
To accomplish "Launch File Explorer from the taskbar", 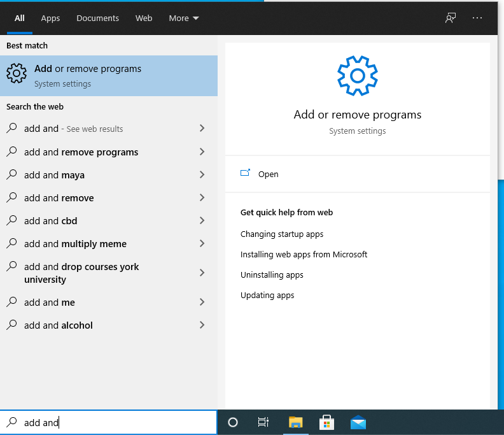I will pyautogui.click(x=295, y=422).
